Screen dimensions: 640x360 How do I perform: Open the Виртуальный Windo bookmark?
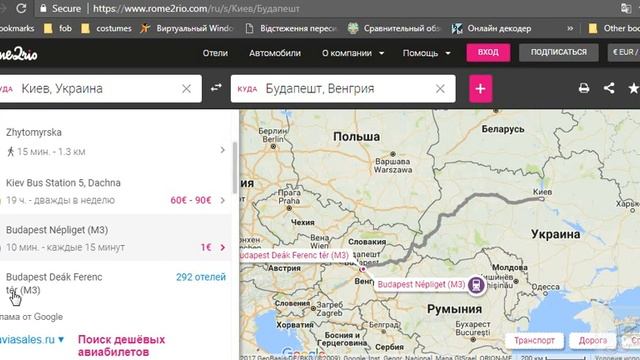pos(186,28)
